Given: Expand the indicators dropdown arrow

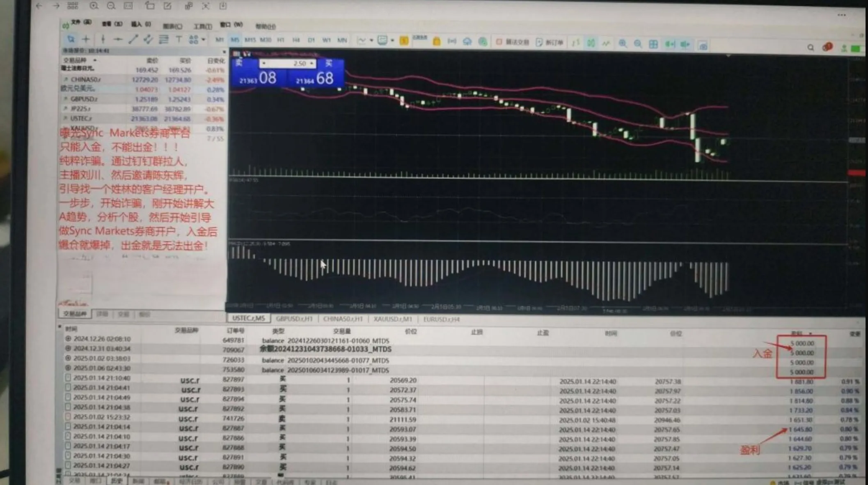Looking at the screenshot, I should [x=371, y=41].
